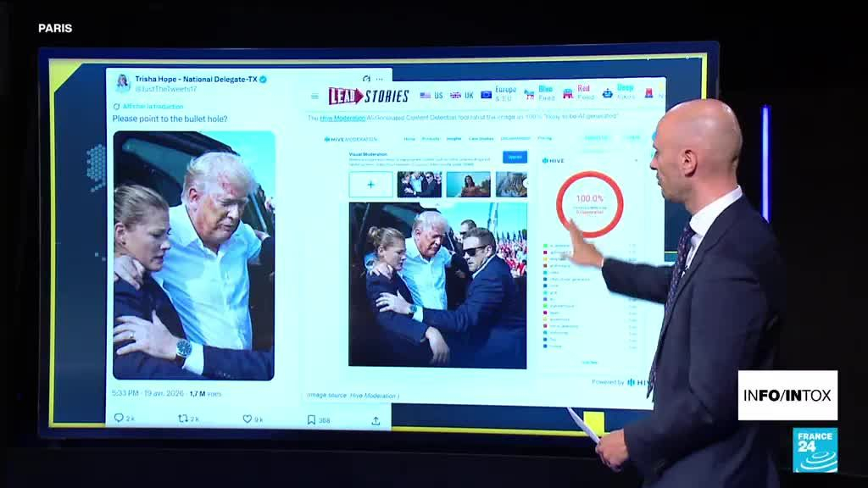
Task: Open the Lead Stories hamburger menu
Action: pyautogui.click(x=314, y=97)
